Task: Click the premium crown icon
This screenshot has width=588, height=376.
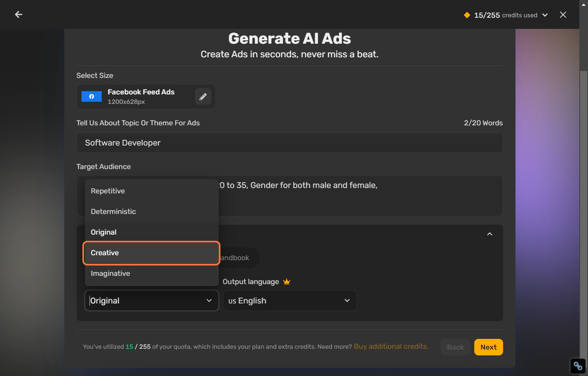Action: [x=287, y=282]
